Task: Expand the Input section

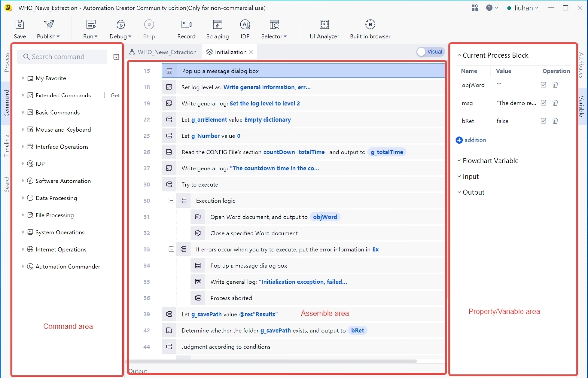Action: click(459, 176)
